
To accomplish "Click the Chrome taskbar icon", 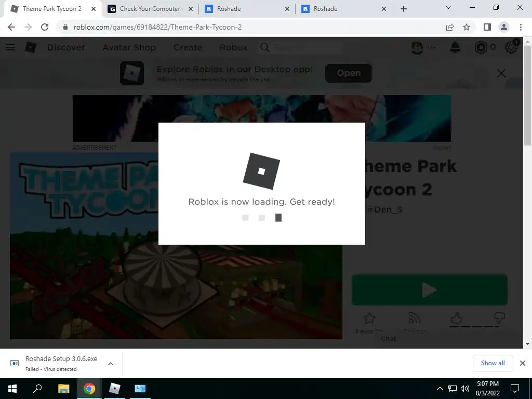I will (89, 389).
